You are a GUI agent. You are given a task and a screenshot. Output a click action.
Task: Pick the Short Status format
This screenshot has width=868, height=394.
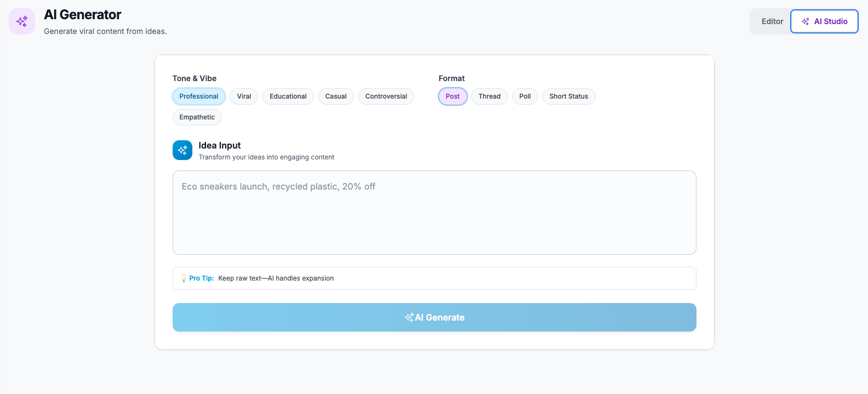(x=568, y=96)
